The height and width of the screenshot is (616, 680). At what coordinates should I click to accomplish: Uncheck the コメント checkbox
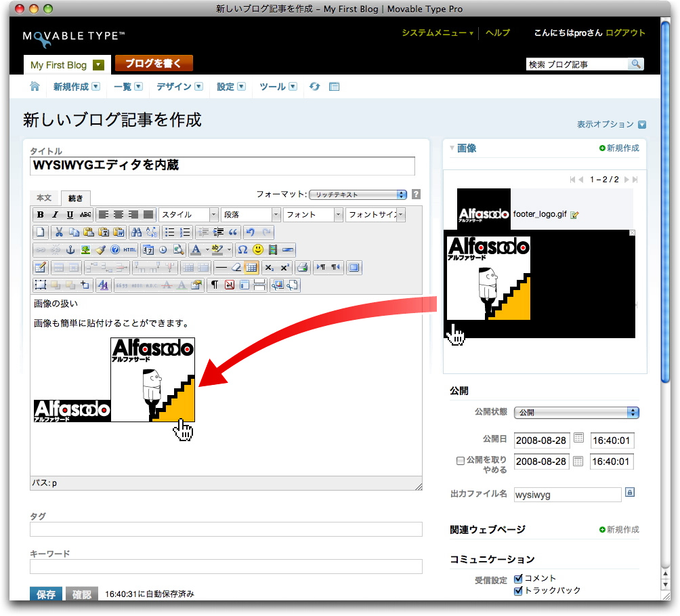pos(518,579)
